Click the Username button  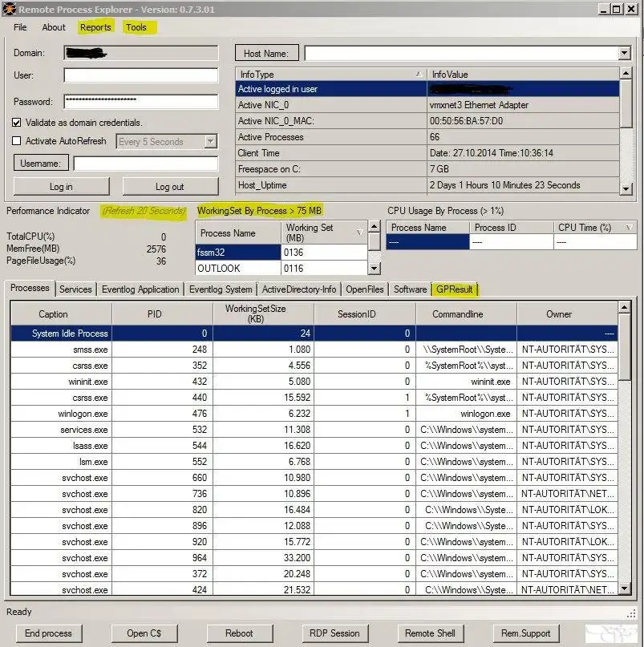(x=40, y=163)
